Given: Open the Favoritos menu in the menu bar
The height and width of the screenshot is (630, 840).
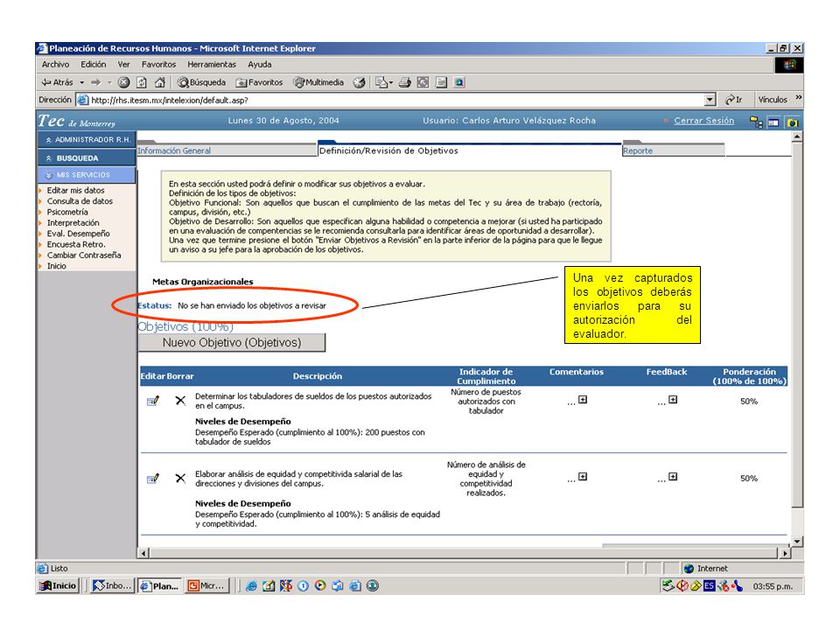Looking at the screenshot, I should coord(158,64).
